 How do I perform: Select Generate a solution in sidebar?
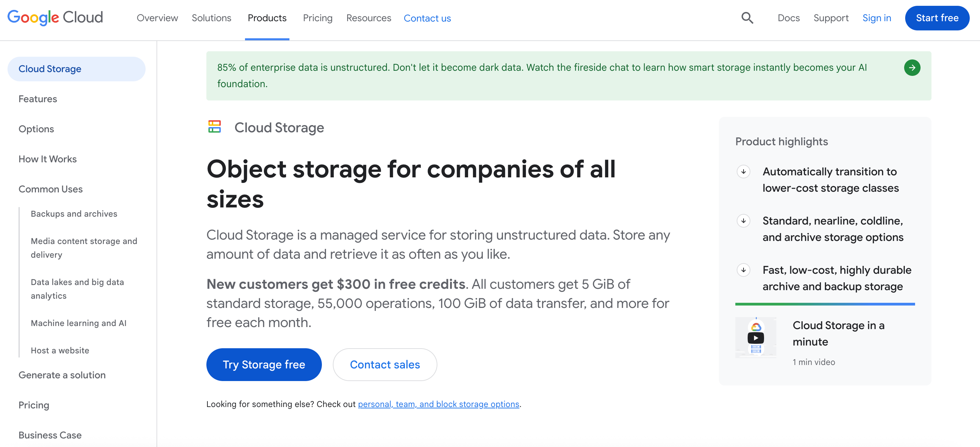click(62, 375)
